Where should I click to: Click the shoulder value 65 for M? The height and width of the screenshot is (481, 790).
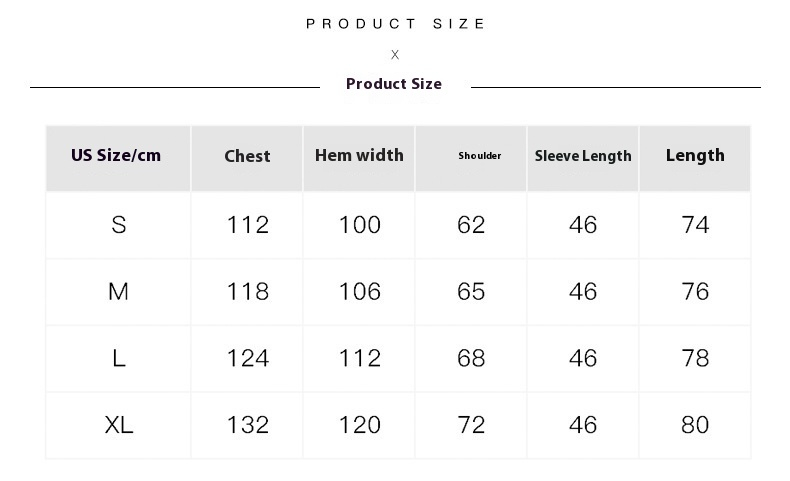point(471,292)
